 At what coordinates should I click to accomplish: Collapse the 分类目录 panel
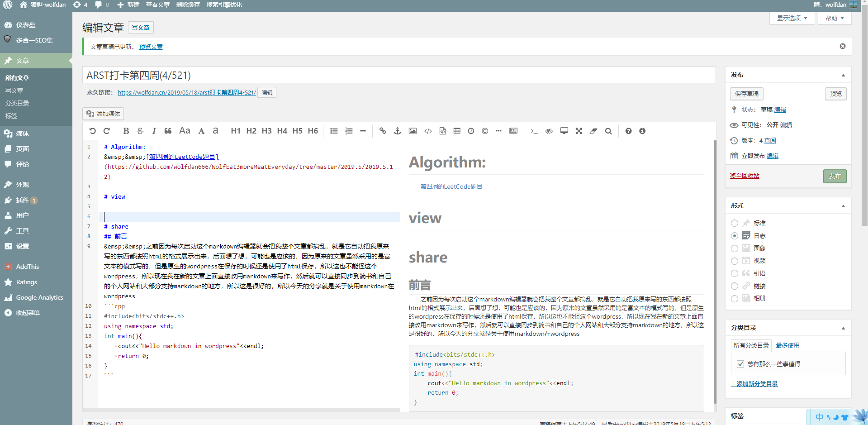[x=843, y=328]
